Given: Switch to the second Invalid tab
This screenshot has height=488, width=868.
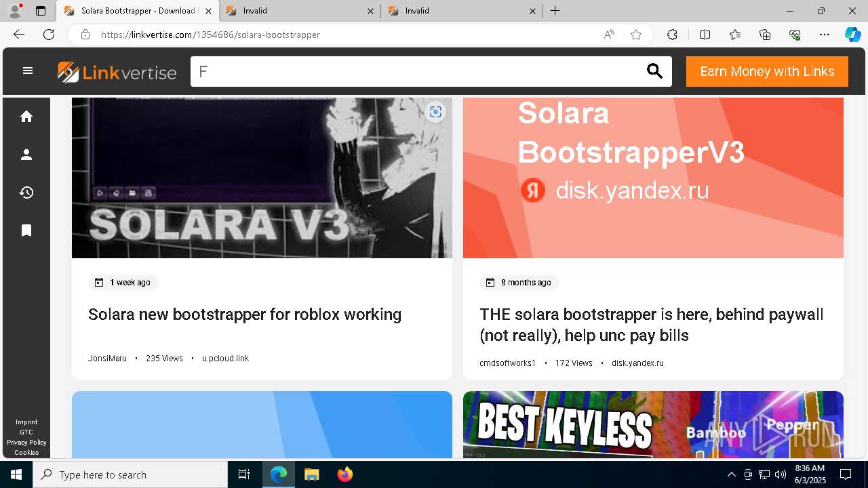Looking at the screenshot, I should [462, 11].
